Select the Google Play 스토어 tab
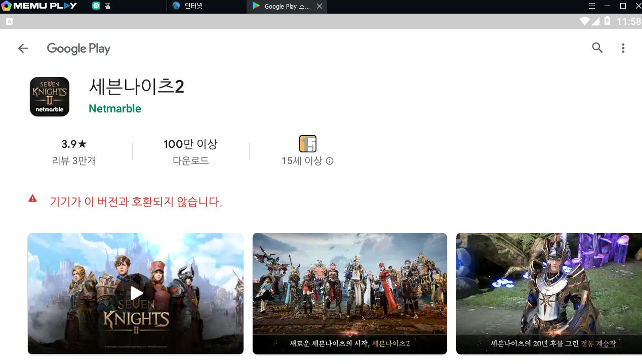This screenshot has width=642, height=364. click(287, 7)
